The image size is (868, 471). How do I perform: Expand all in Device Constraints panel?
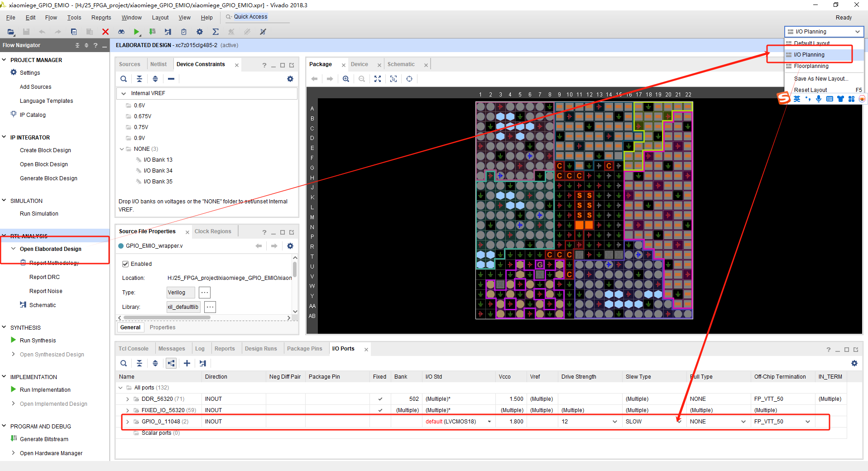155,79
